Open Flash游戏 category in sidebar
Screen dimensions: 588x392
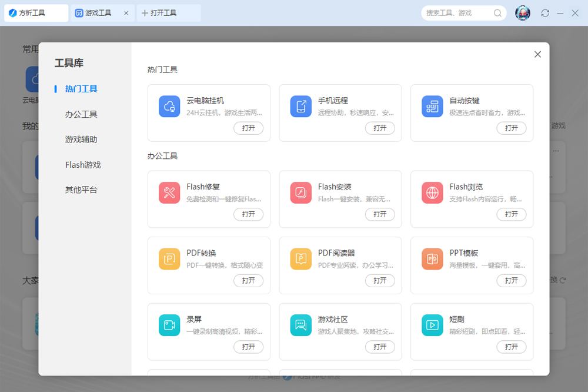coord(83,165)
